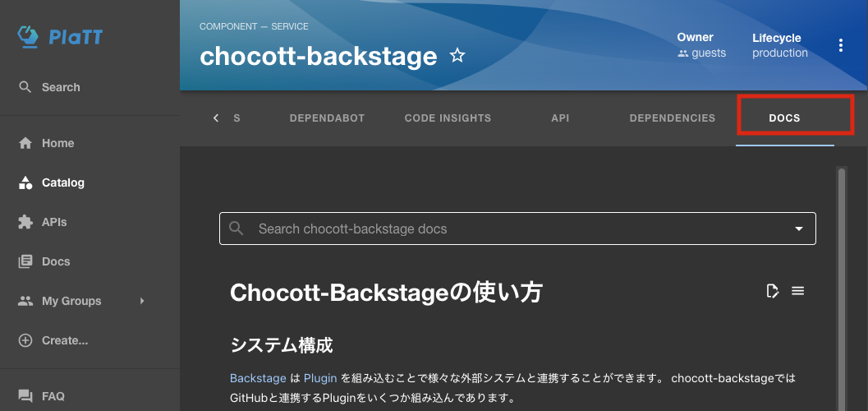Switch to the Code Insights tab

[x=448, y=118]
